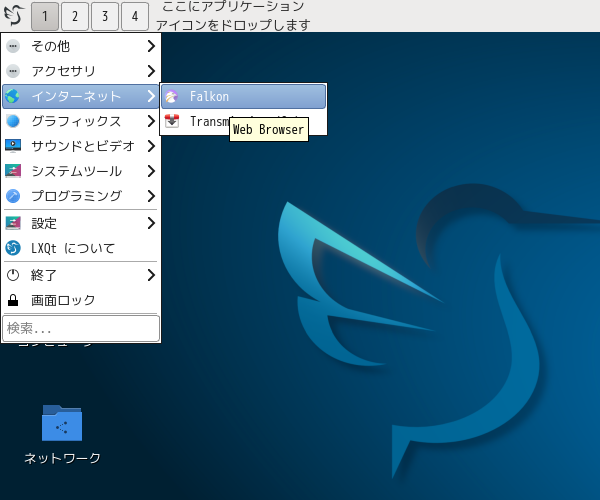Viewport: 600px width, 500px height.
Task: Click the アクセサリ ellipsis icon
Action: click(13, 71)
